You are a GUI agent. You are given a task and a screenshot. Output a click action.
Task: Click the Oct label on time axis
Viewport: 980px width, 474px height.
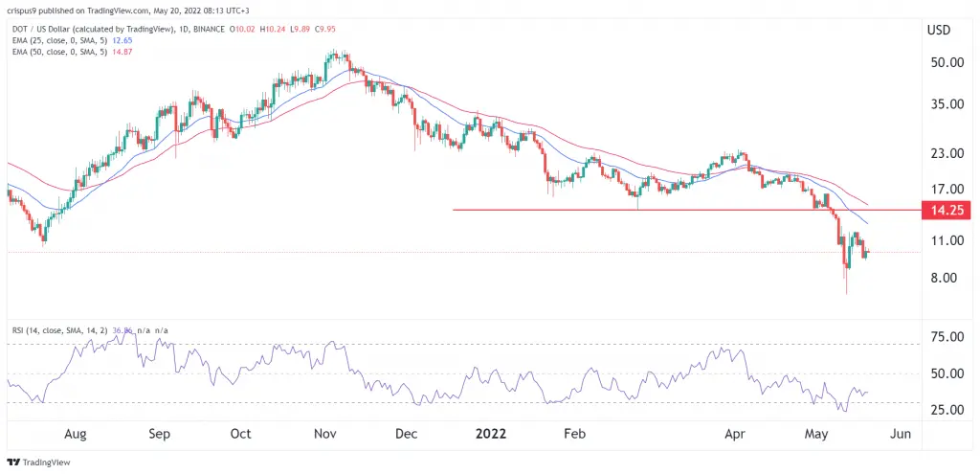tap(240, 435)
